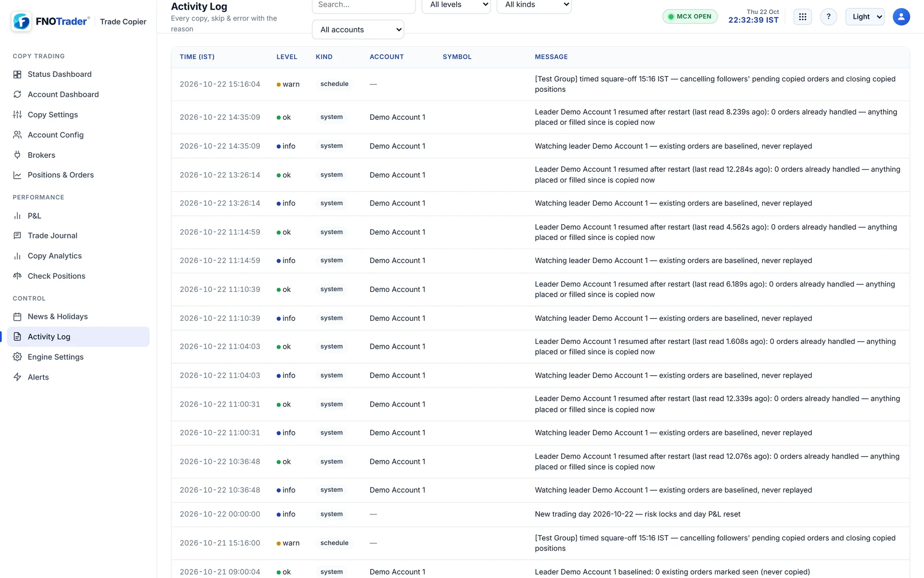Click schedule kind tag in 2026-10-21 15:16:00 row
The height and width of the screenshot is (578, 924).
pos(334,543)
